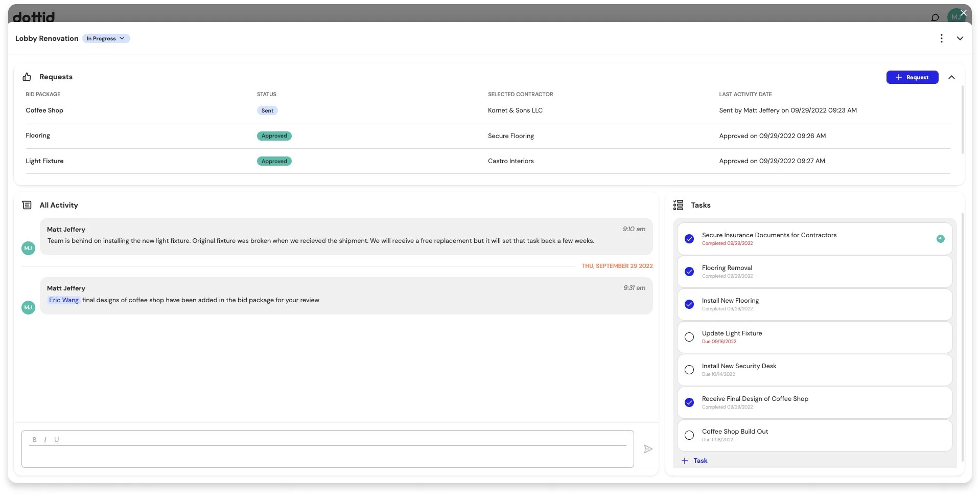Select Castro Interiors contractor
The width and height of the screenshot is (980, 495).
[x=510, y=161]
